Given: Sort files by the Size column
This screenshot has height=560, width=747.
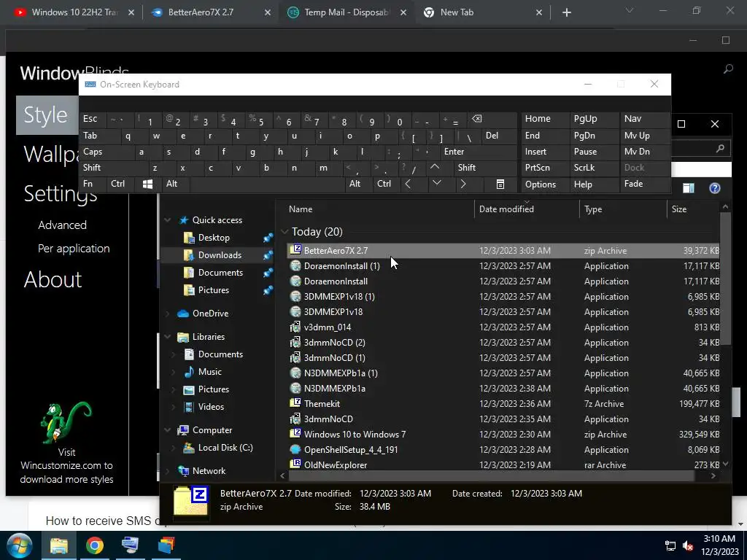Looking at the screenshot, I should (693, 209).
